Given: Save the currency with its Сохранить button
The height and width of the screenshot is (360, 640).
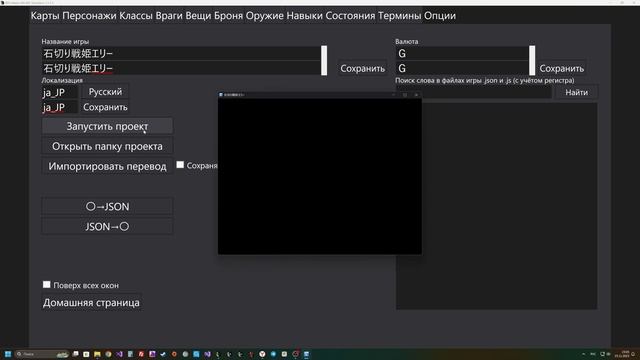Looking at the screenshot, I should pyautogui.click(x=562, y=68).
